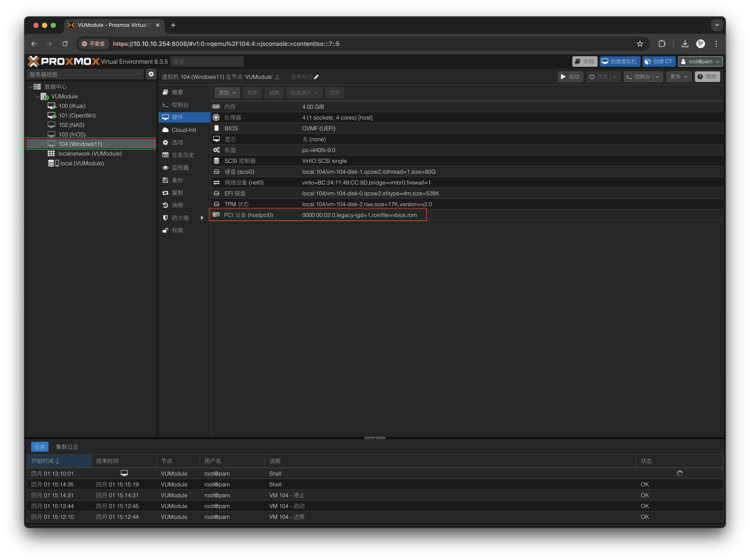The height and width of the screenshot is (560, 750).
Task: Open the 快照 section in VM menu
Action: [x=177, y=205]
